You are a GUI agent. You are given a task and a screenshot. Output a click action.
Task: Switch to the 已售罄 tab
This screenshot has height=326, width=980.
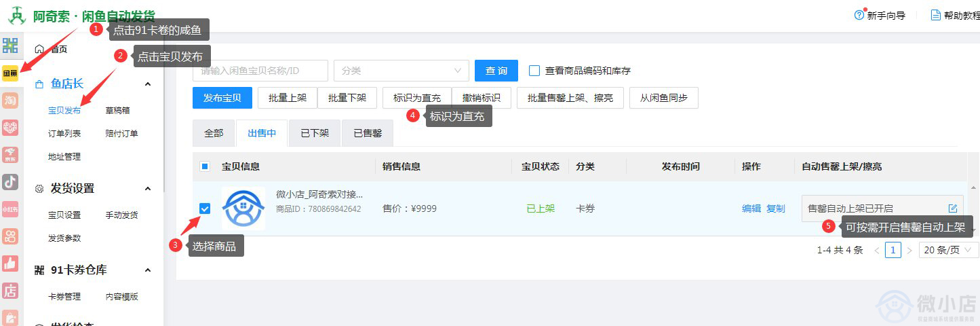coord(368,133)
